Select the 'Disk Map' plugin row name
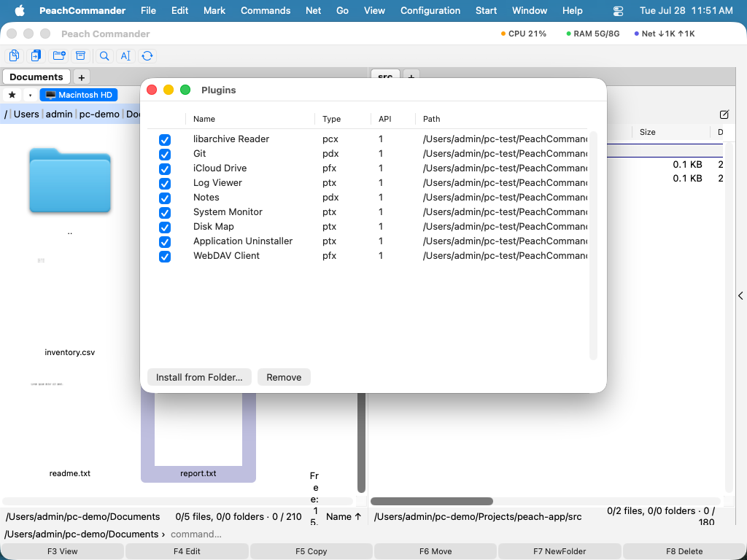747x560 pixels. tap(214, 226)
